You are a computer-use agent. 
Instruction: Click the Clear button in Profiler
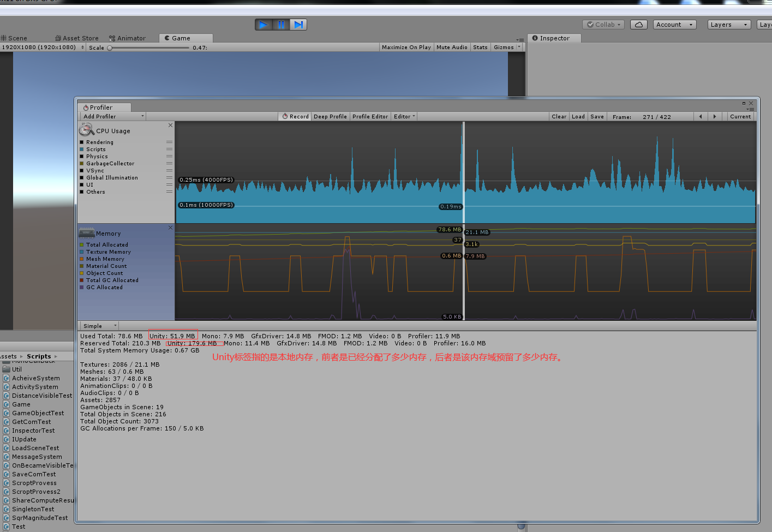pyautogui.click(x=559, y=116)
